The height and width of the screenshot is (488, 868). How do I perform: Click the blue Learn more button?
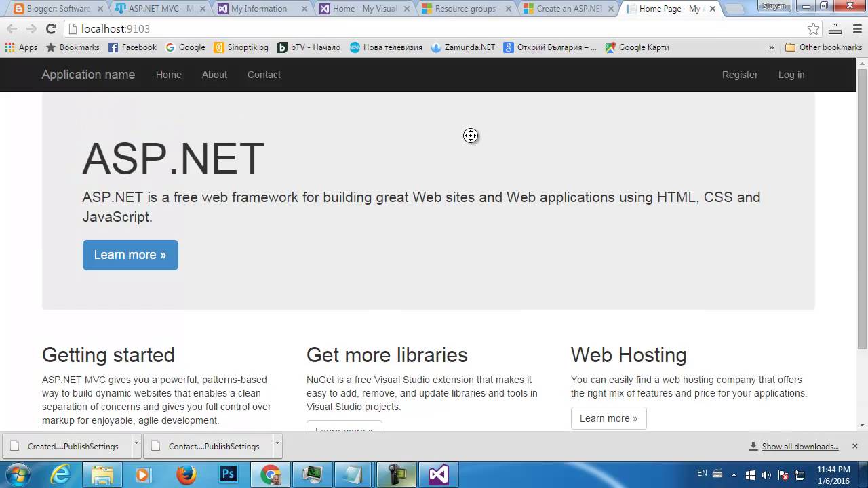[x=130, y=255]
